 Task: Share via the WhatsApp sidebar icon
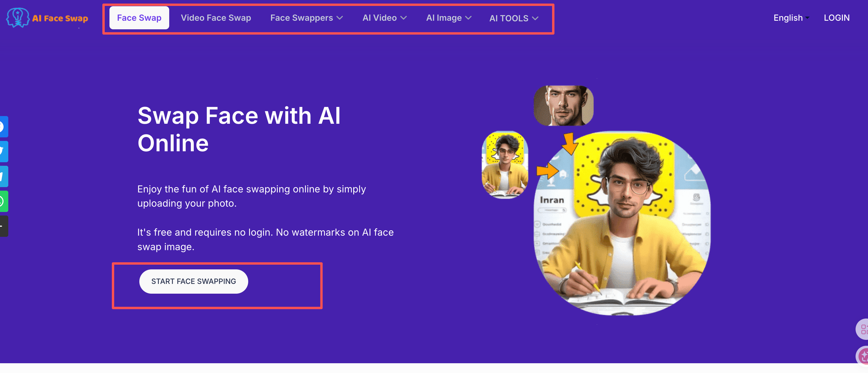tap(4, 201)
